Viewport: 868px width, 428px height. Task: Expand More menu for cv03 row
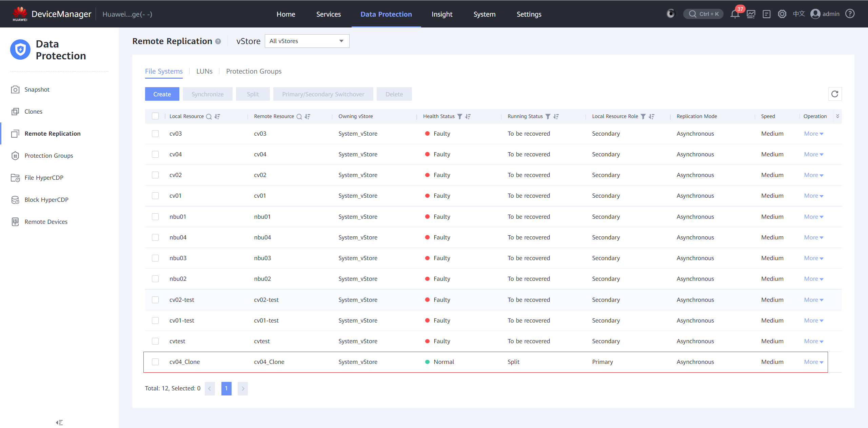[813, 134]
